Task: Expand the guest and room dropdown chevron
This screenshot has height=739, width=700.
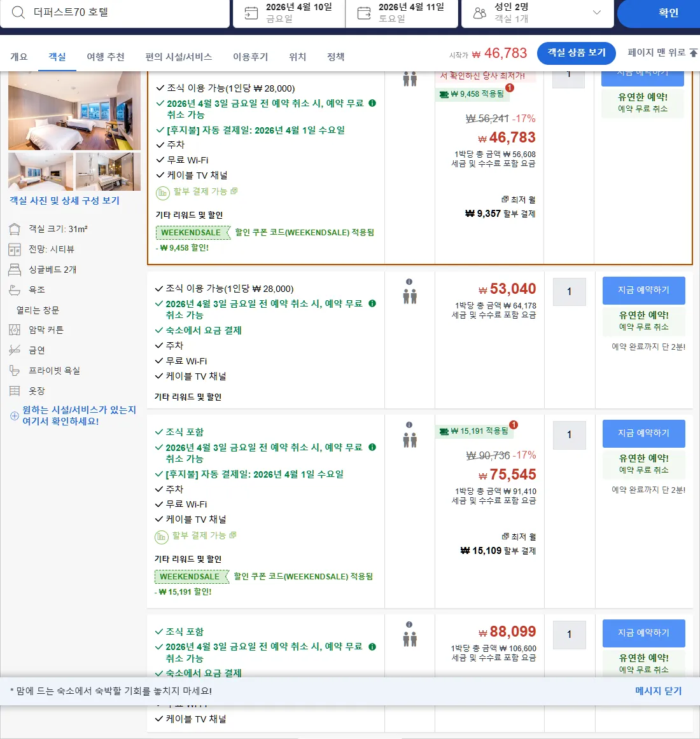Action: click(597, 12)
